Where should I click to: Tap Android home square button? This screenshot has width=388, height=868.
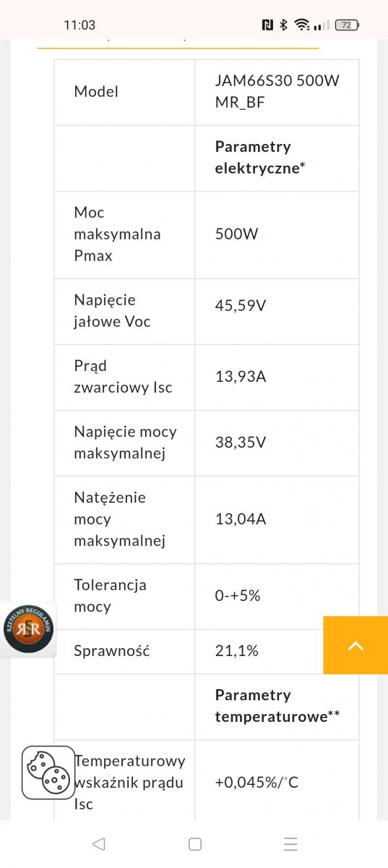[x=194, y=843]
